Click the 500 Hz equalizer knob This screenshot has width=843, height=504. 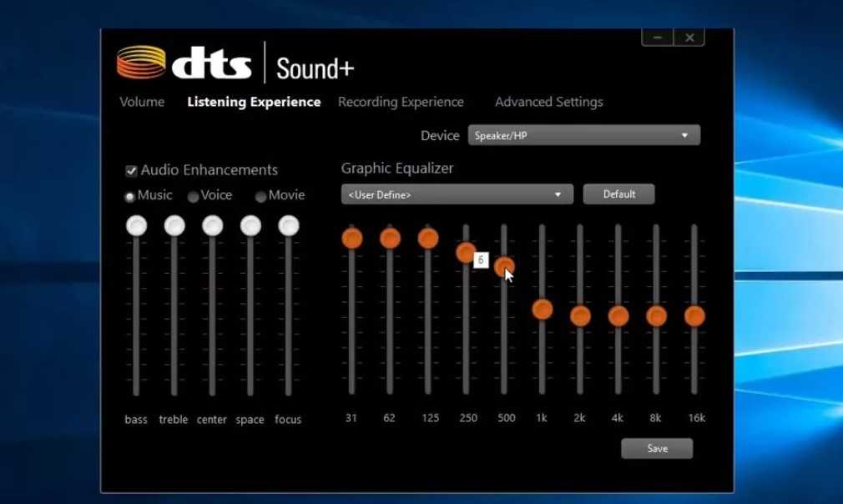coord(504,266)
